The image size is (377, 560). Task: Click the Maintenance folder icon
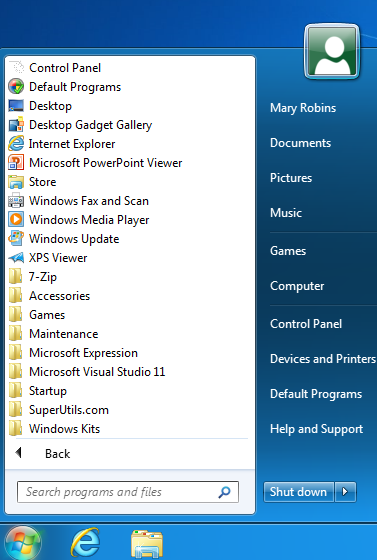click(15, 334)
